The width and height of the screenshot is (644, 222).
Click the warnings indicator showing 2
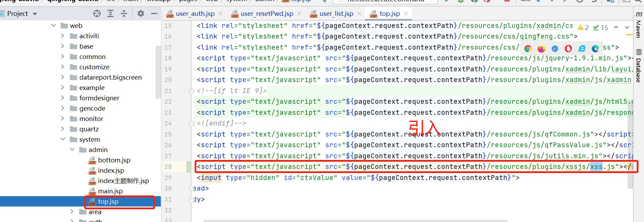583,28
